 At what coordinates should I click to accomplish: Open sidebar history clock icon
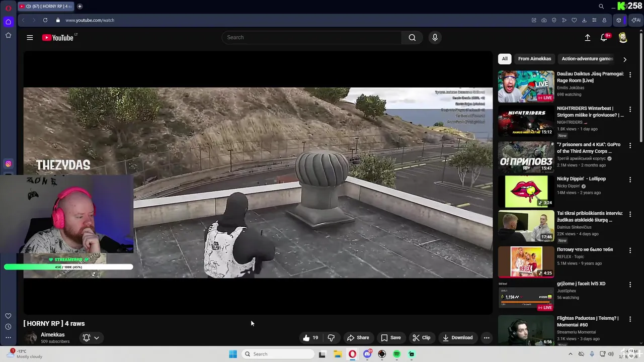8,327
